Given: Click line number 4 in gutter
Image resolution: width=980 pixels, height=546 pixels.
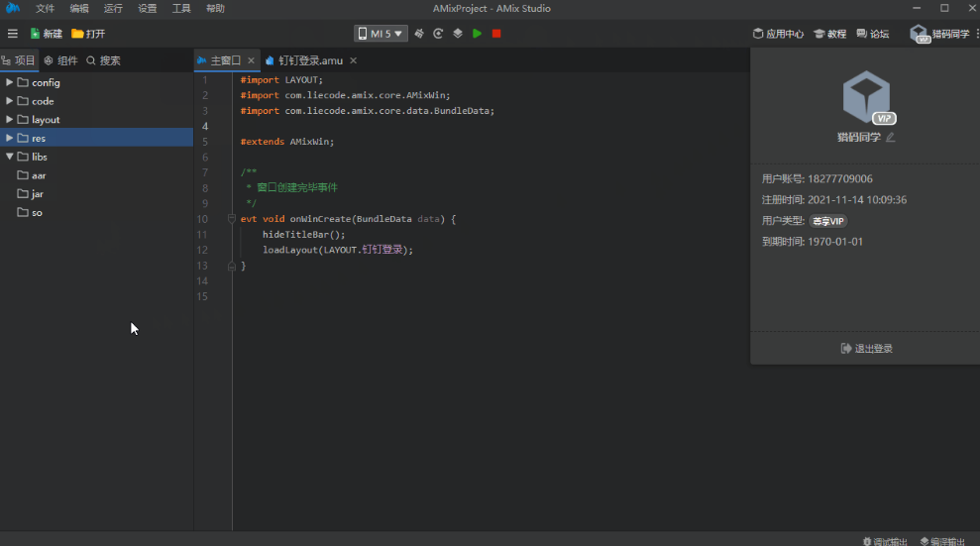Looking at the screenshot, I should tap(204, 126).
